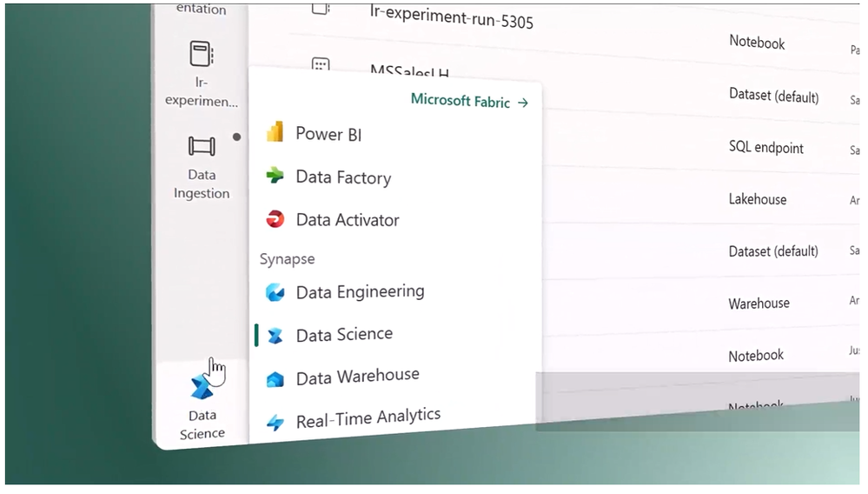Screen dimensions: 868x494
Task: Switch to Data Warehouse experience
Action: (358, 377)
